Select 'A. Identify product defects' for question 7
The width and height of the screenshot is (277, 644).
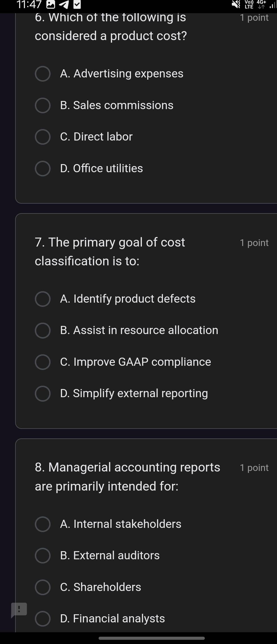click(43, 299)
